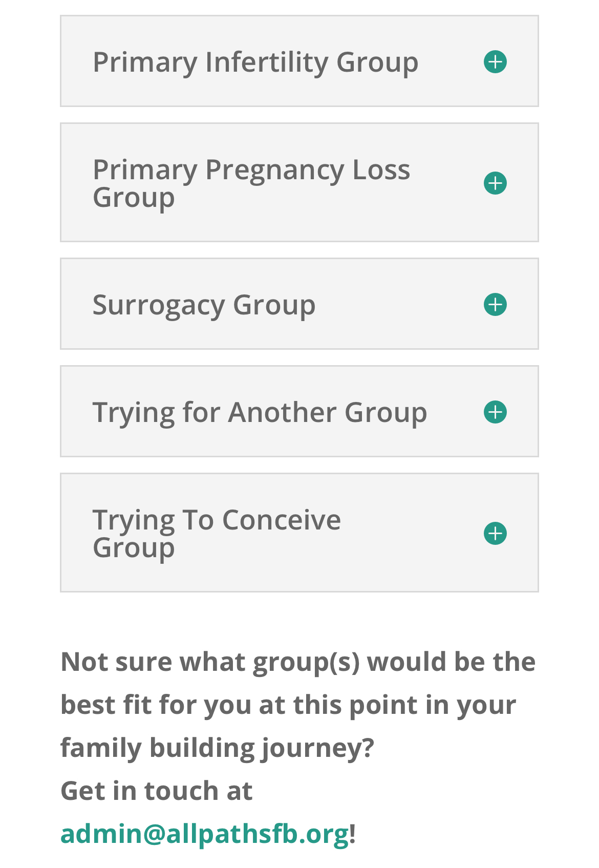Open the Primary Pregnancy Loss Group heading
The height and width of the screenshot is (868, 599).
pyautogui.click(x=251, y=183)
